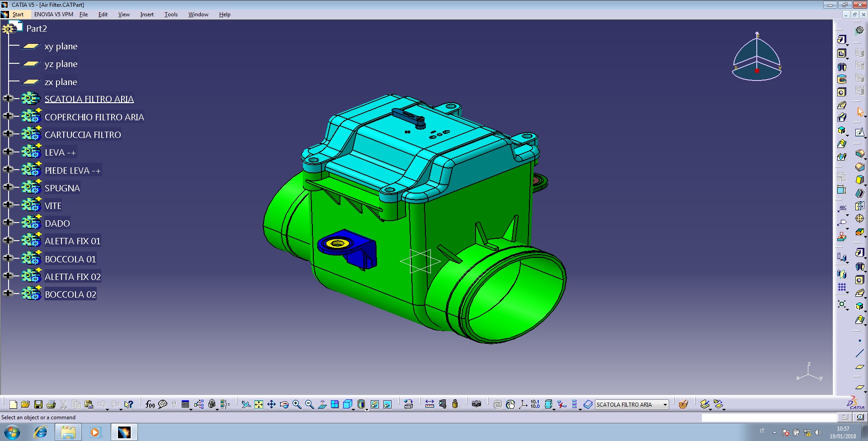Click the Sketch icon
The height and width of the screenshot is (441, 868).
(x=860, y=132)
